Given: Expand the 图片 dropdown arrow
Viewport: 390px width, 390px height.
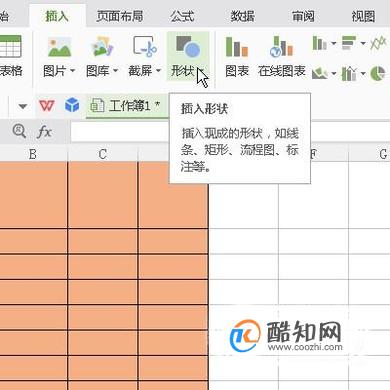Looking at the screenshot, I should coord(72,71).
